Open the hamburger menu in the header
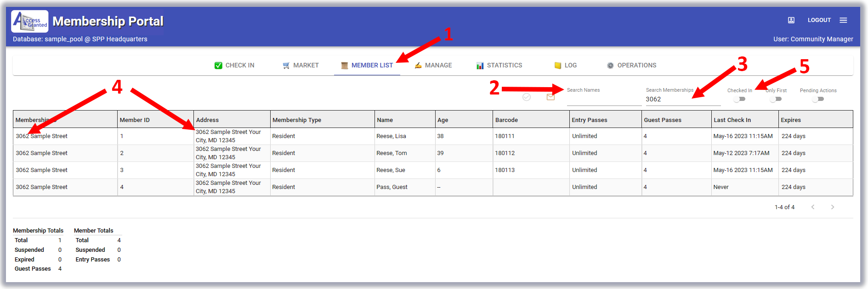The height and width of the screenshot is (289, 868). 843,20
